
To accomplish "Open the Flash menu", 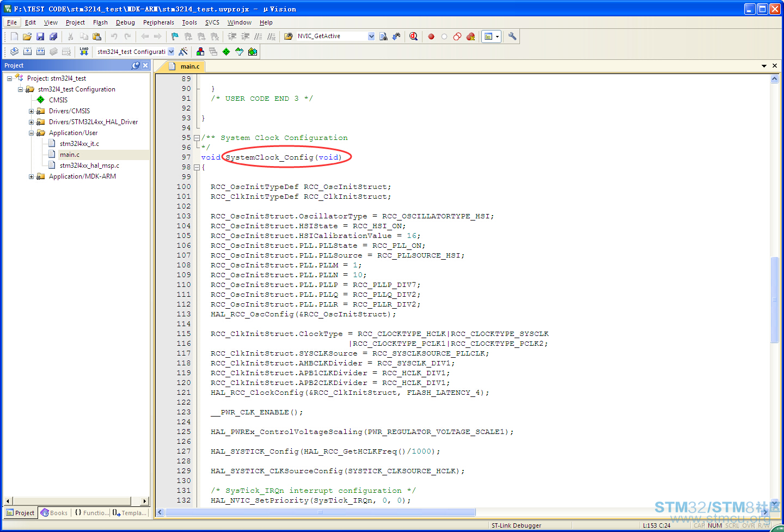I will point(100,22).
